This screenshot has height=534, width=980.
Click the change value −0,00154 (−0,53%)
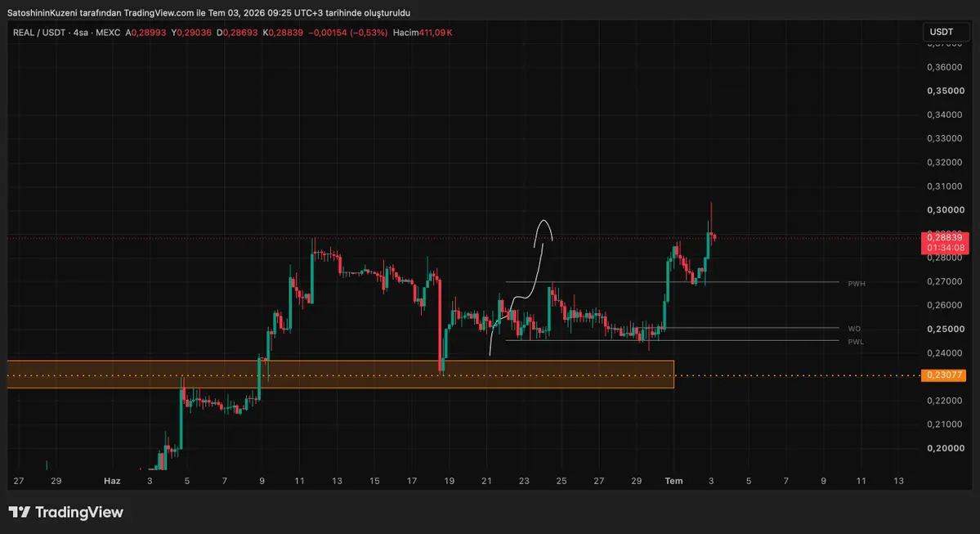[x=347, y=33]
